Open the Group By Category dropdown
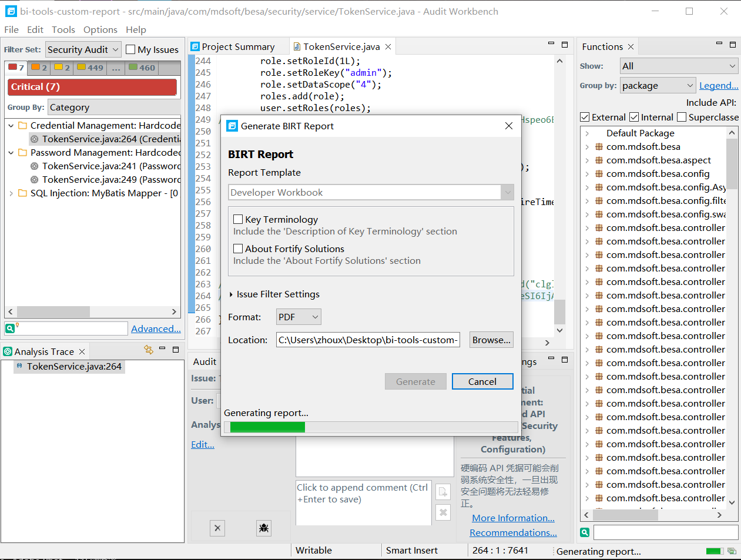 pos(115,107)
